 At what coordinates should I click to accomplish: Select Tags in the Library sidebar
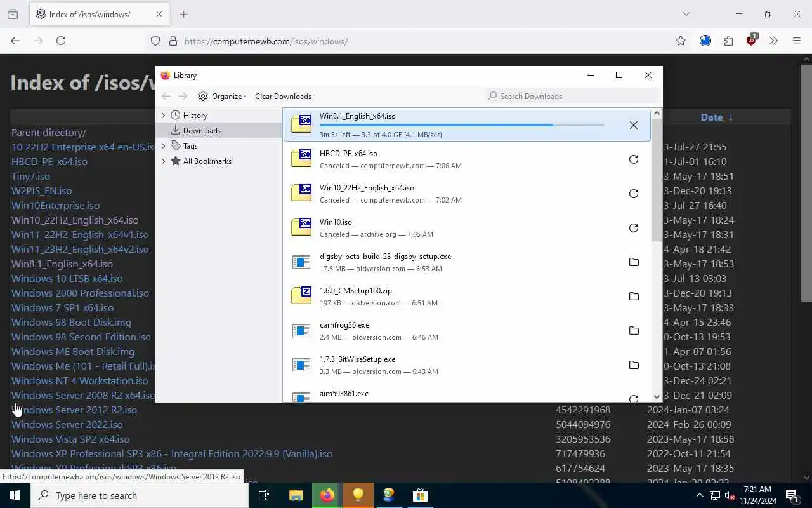pyautogui.click(x=190, y=146)
